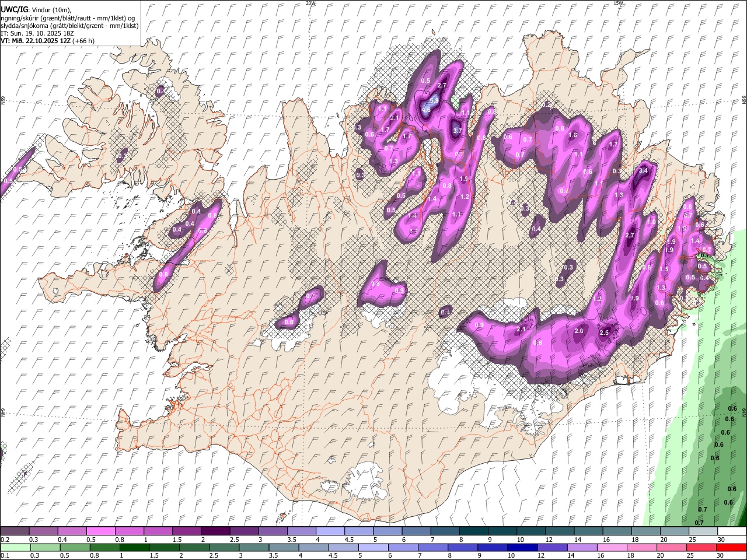Choose the white swatch ending the snow scale
Viewport: 747px width, 560px height.
[732, 531]
